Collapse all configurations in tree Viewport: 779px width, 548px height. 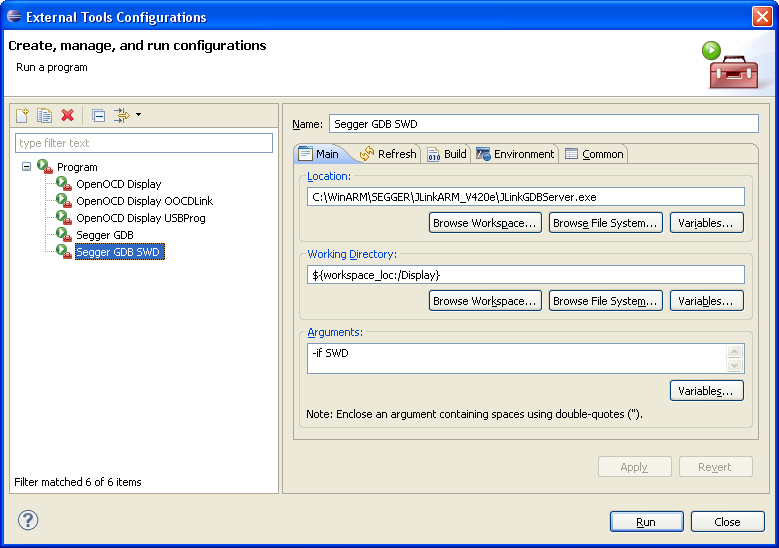click(x=98, y=115)
